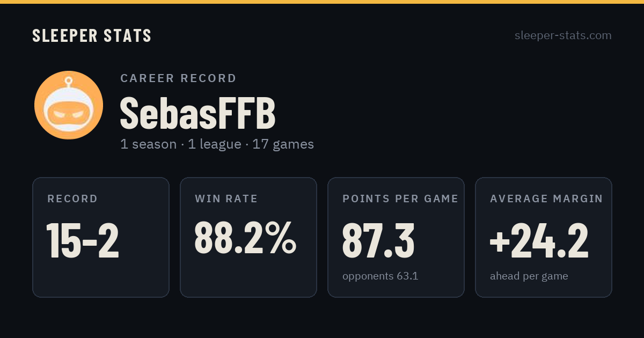Select the WIN RATE card
This screenshot has width=644, height=338.
click(248, 237)
